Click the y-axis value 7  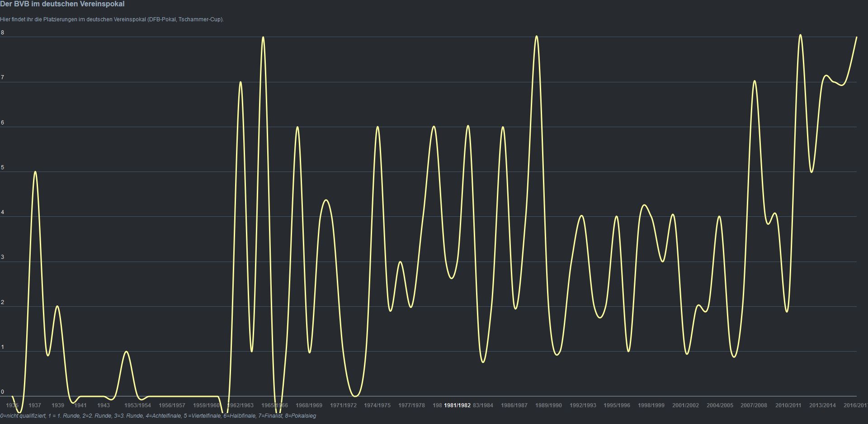pos(2,78)
